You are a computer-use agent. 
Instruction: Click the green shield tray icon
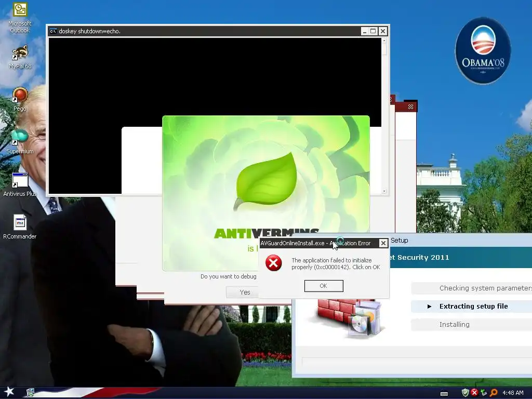click(465, 393)
